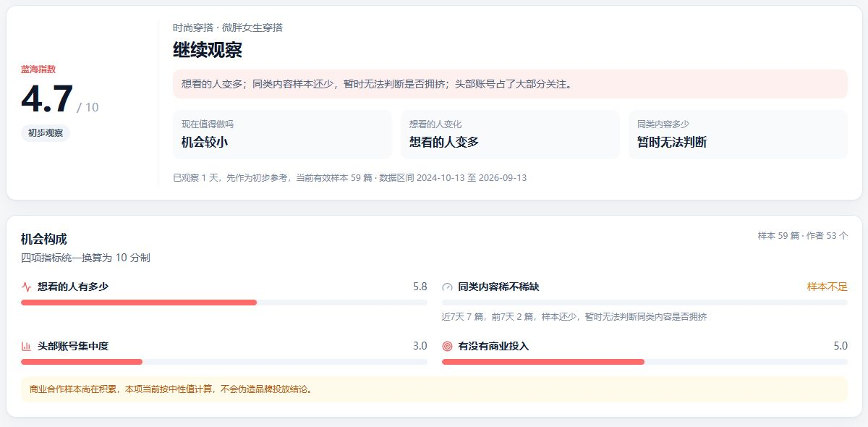Click the 头部账号集中度 metric label

pyautogui.click(x=73, y=346)
